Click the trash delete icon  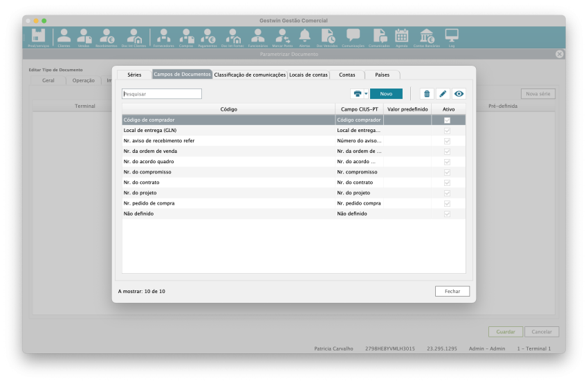(427, 94)
